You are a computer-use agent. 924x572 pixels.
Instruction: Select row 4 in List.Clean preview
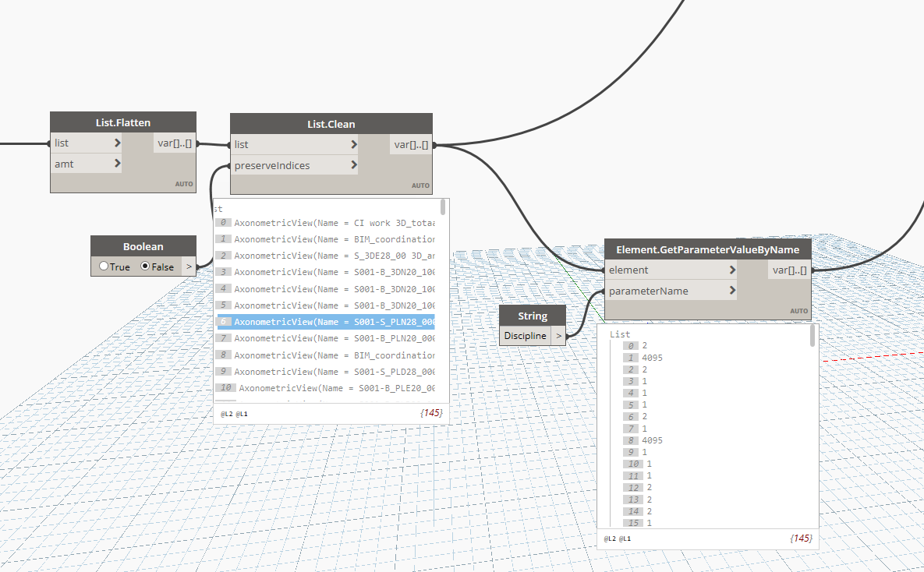325,288
